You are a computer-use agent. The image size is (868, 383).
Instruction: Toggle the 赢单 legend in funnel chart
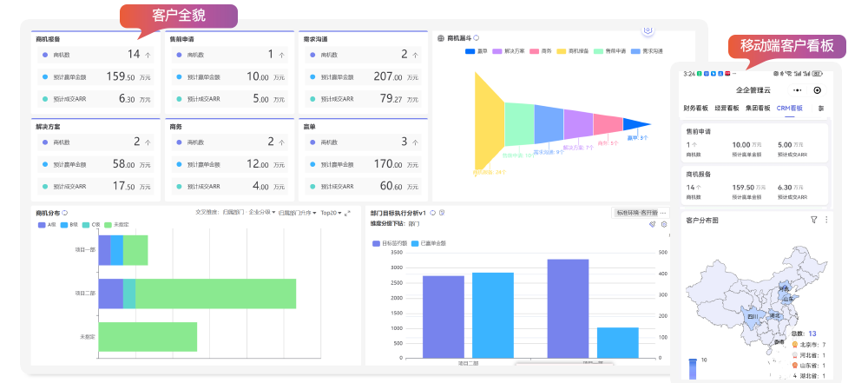click(470, 51)
